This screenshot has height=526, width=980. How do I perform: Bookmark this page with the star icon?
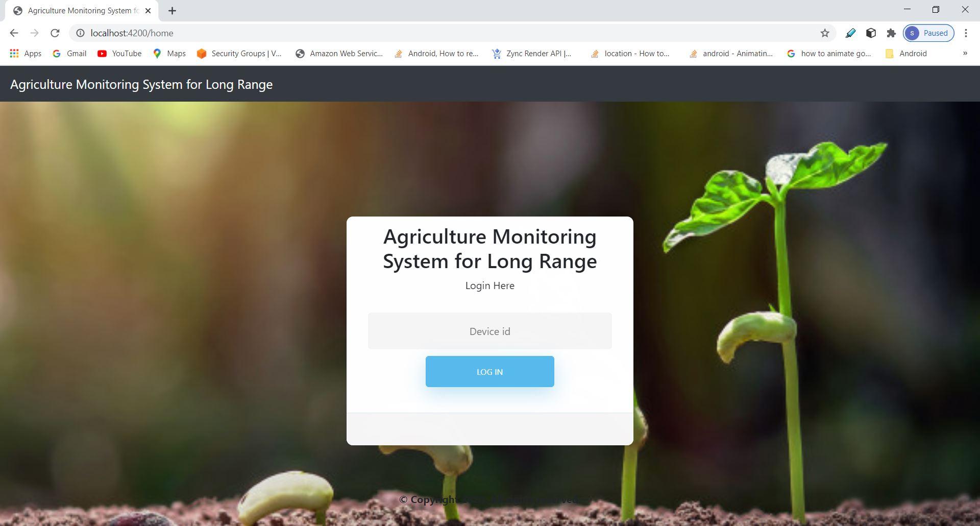click(x=825, y=33)
